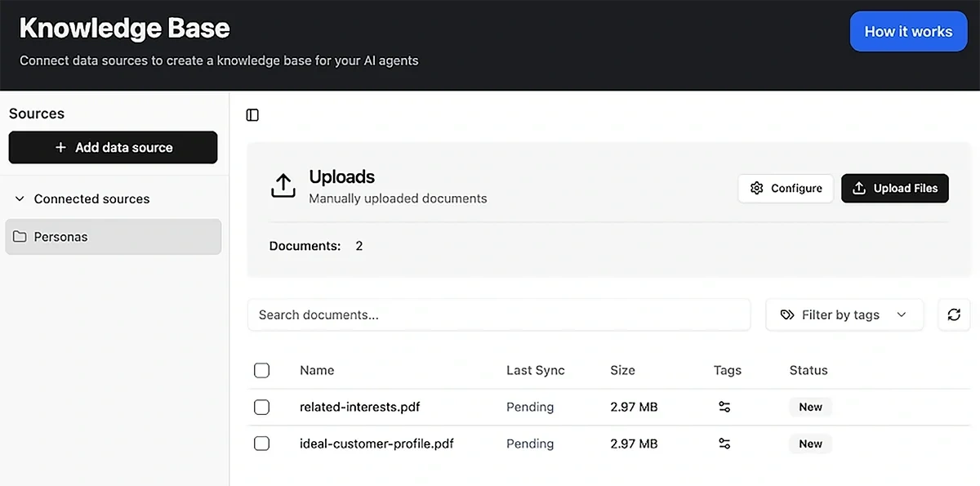Sort documents by Name column header
The width and height of the screenshot is (980, 486).
click(317, 370)
